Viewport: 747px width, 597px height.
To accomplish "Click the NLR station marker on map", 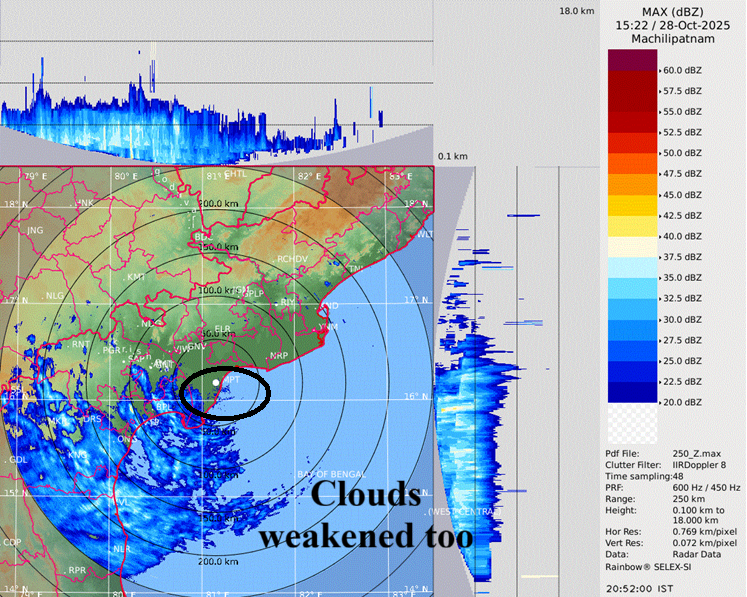I will [122, 549].
